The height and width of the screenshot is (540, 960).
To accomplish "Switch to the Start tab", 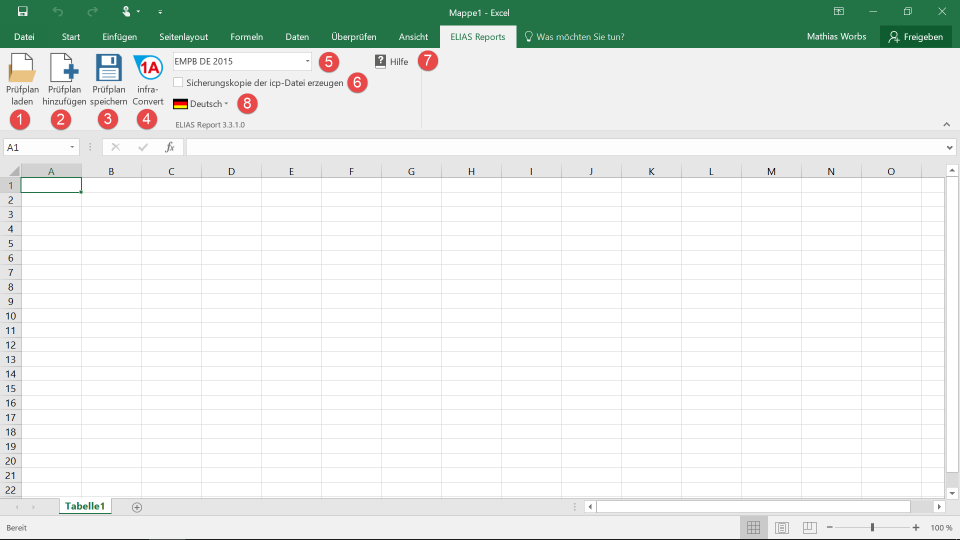I will 71,37.
